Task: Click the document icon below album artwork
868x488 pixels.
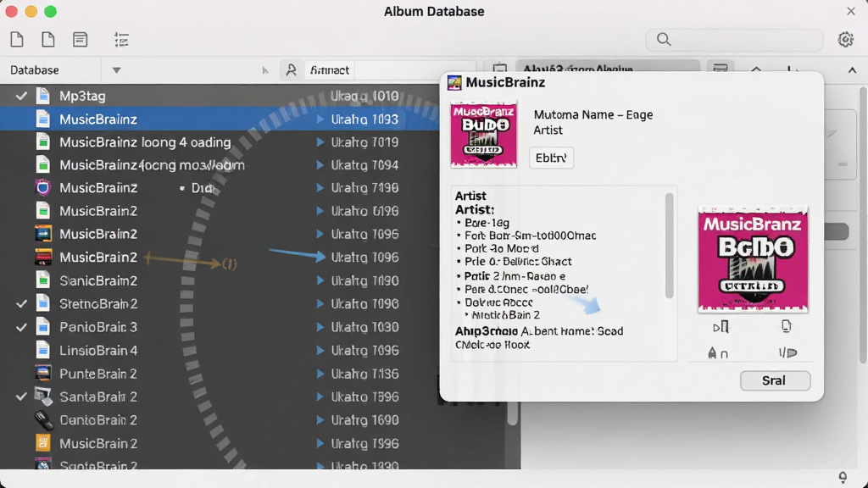Action: point(787,326)
